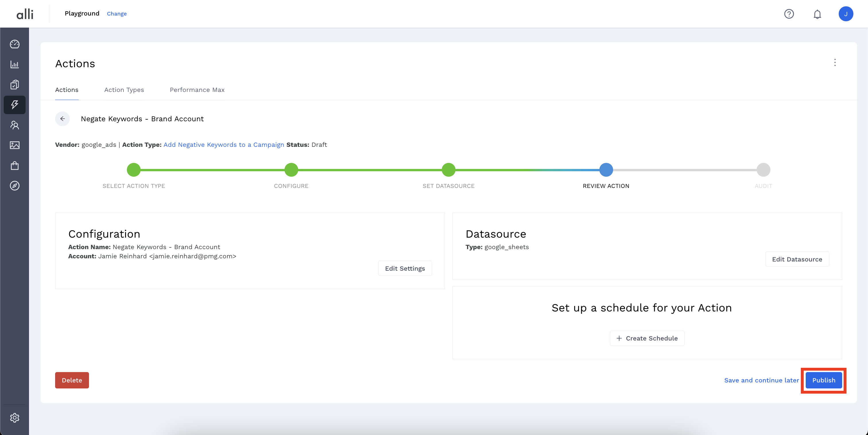
Task: Click the shopping bag sidebar icon
Action: [x=14, y=165]
